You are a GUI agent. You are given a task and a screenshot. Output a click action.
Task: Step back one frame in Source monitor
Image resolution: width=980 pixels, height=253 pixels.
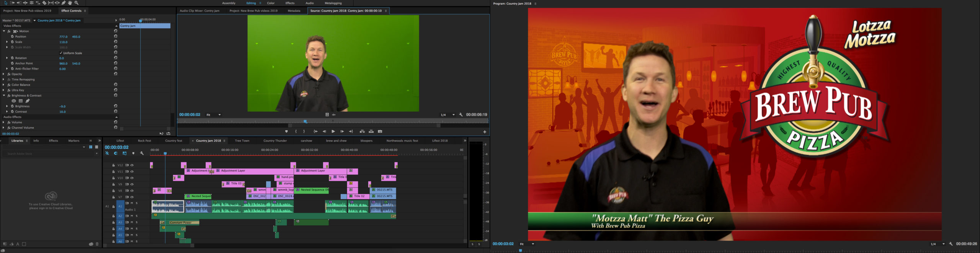pos(324,131)
